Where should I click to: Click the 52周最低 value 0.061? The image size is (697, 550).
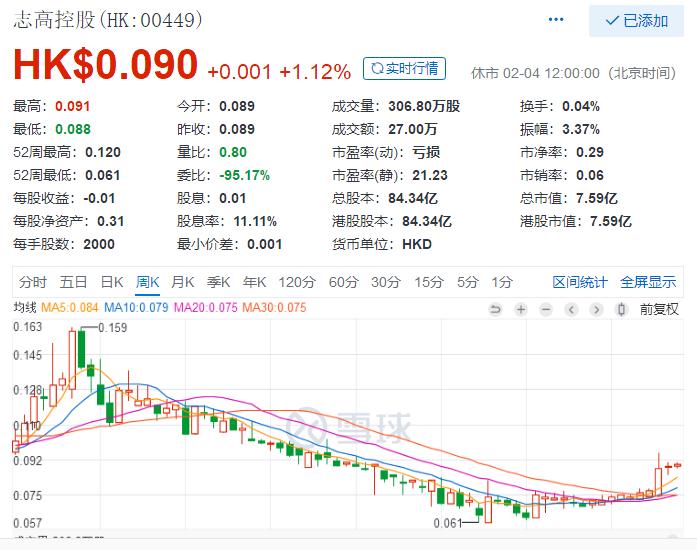[103, 175]
